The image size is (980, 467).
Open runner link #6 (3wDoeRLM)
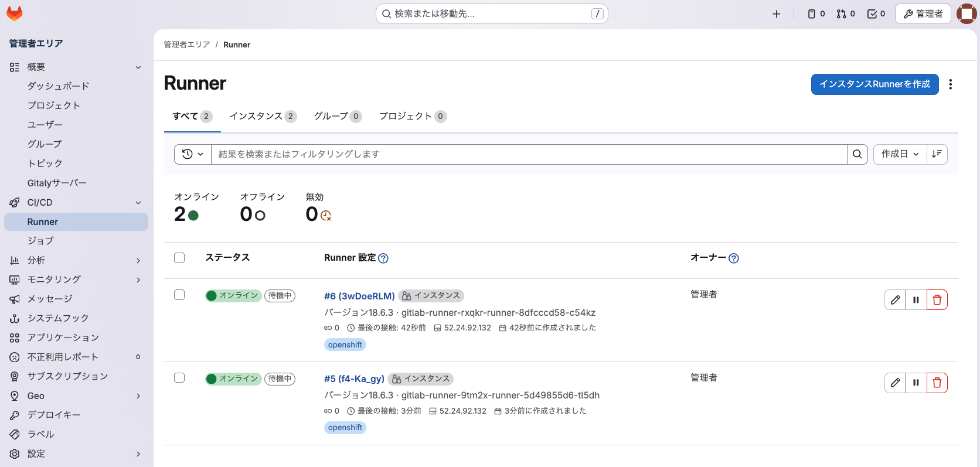click(359, 296)
